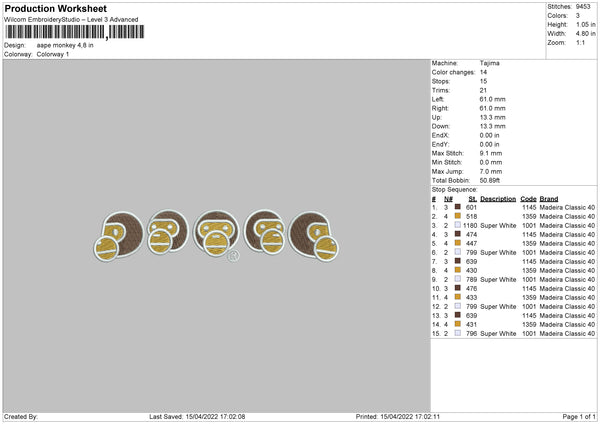Click the Height value '1.05 in'
The image size is (600, 424).
[x=585, y=24]
